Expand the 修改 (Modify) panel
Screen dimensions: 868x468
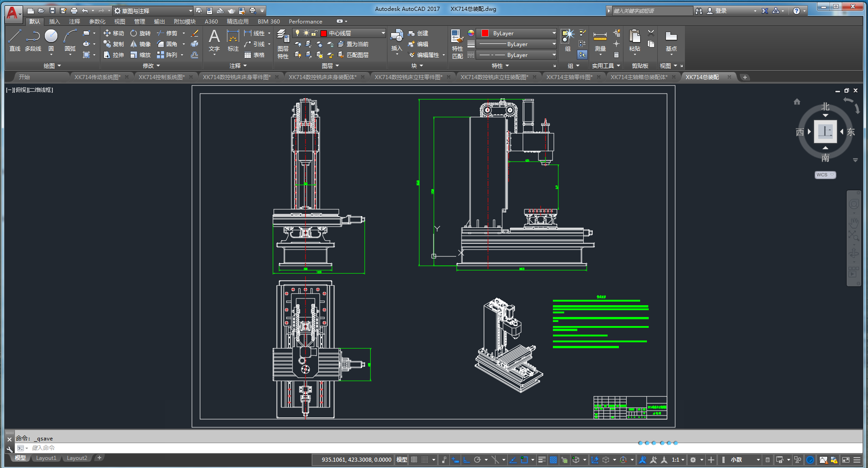point(151,66)
